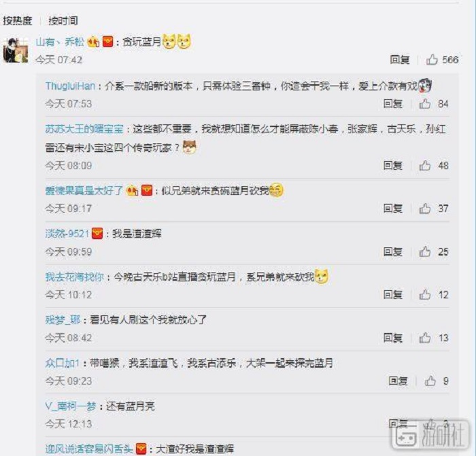Thumbs-up the reply posted at 10:12
This screenshot has height=456, width=476.
coord(425,294)
